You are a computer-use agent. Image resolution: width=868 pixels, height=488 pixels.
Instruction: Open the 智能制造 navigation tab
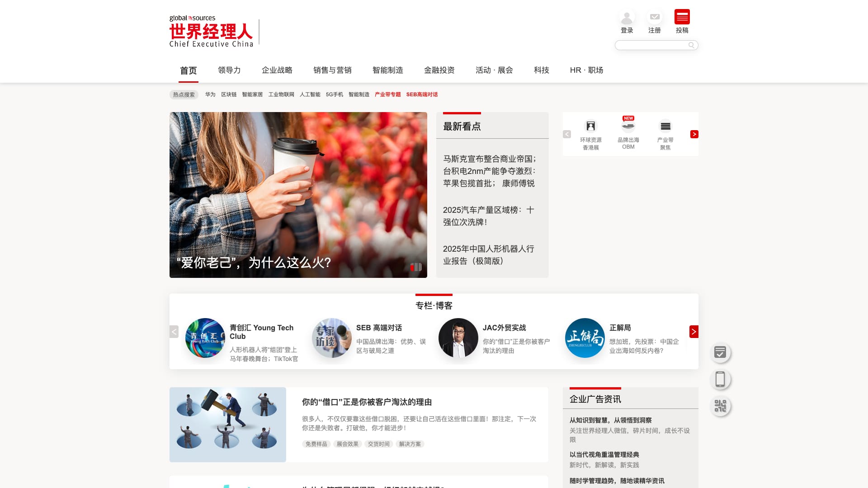click(x=387, y=70)
